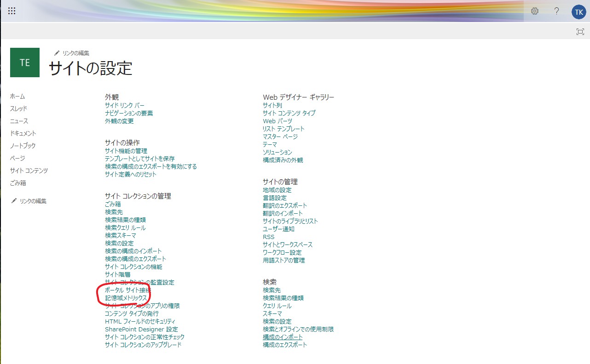The height and width of the screenshot is (364, 590).
Task: Click リンクの編集 pencil above the page title
Action: (71, 53)
